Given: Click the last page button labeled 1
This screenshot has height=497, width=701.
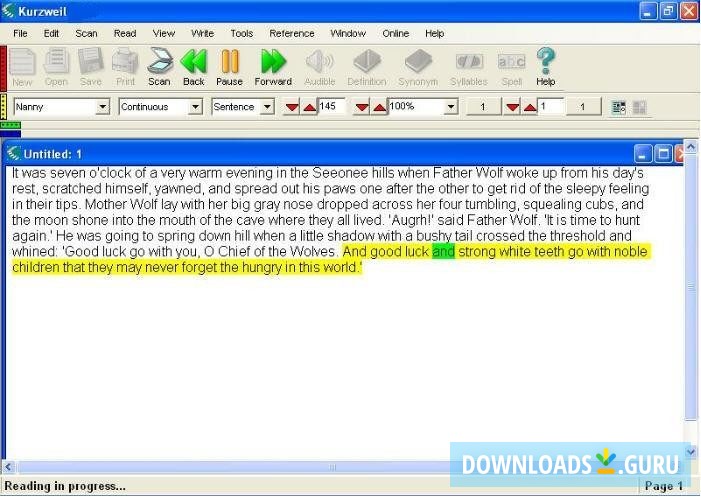Looking at the screenshot, I should pyautogui.click(x=583, y=107).
